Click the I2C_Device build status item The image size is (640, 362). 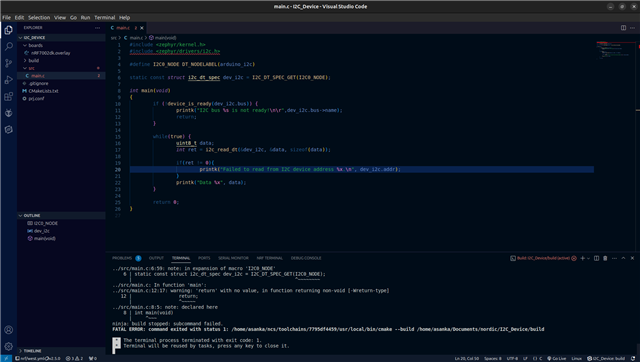click(606, 358)
